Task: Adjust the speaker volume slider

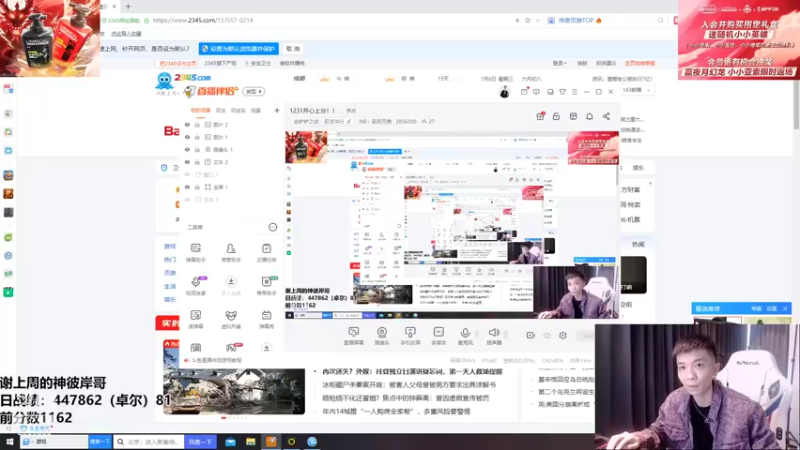Action: coord(506,335)
